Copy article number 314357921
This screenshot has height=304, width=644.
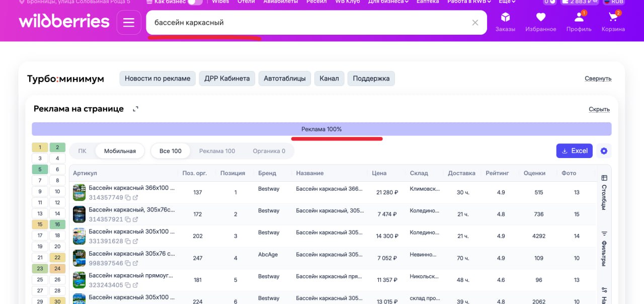click(128, 219)
